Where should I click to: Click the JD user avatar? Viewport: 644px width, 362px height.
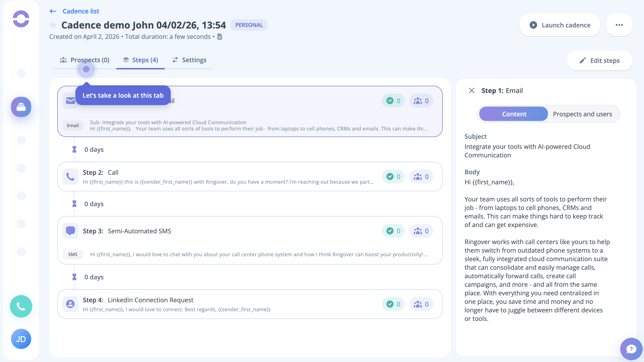pos(21,339)
